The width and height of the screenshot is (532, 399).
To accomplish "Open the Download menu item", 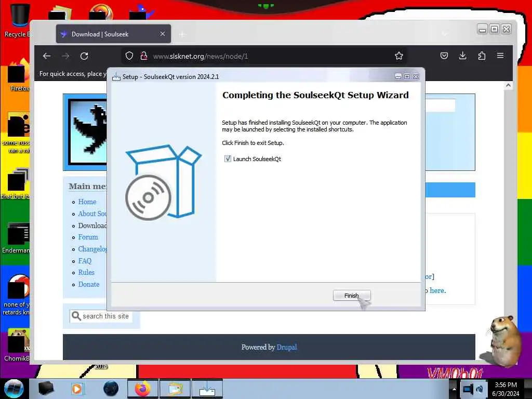I will pyautogui.click(x=92, y=225).
